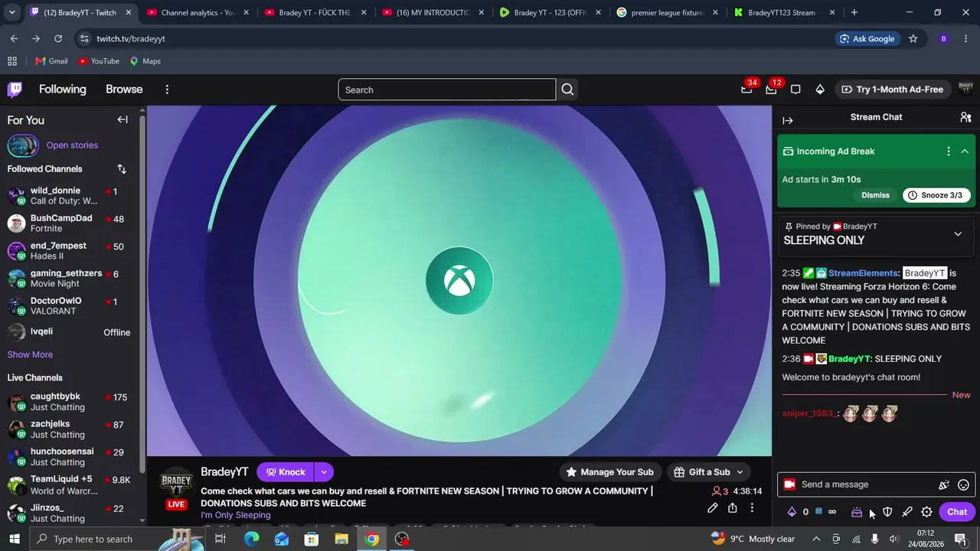
Task: Open the Browse page
Action: 124,90
